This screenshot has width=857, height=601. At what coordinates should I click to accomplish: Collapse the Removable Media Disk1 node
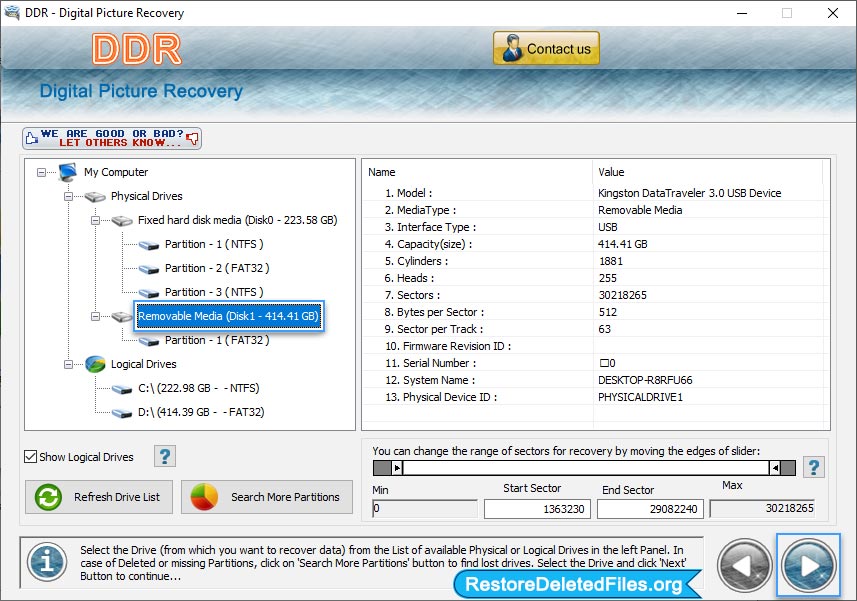(95, 316)
